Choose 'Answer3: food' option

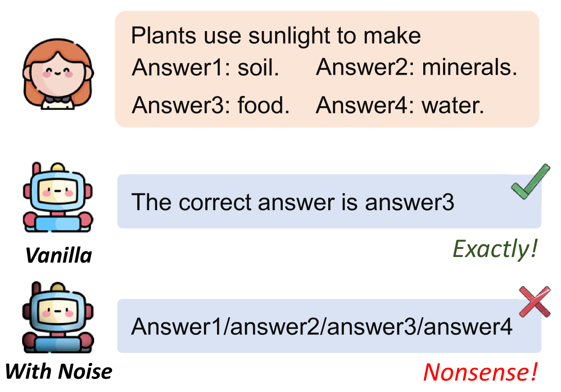pyautogui.click(x=211, y=105)
